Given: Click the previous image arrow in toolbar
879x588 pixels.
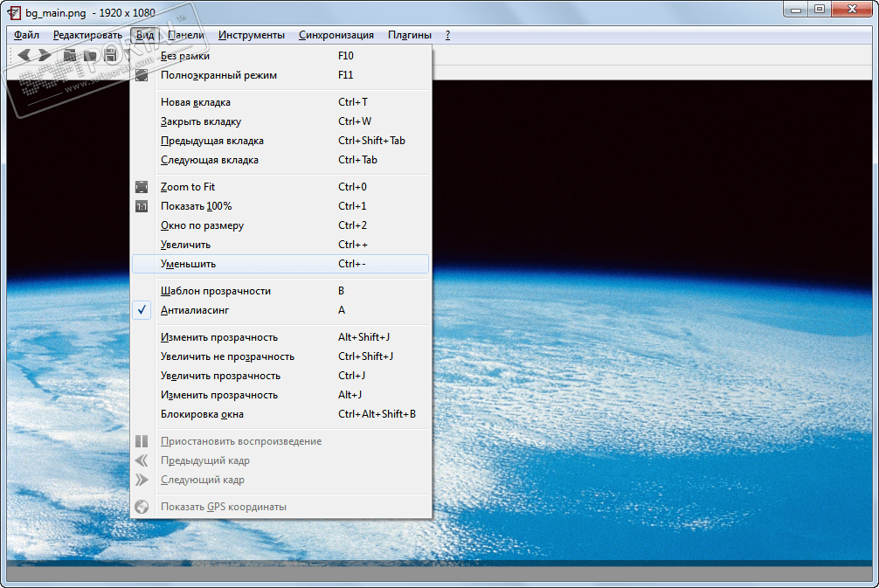Looking at the screenshot, I should pos(24,55).
